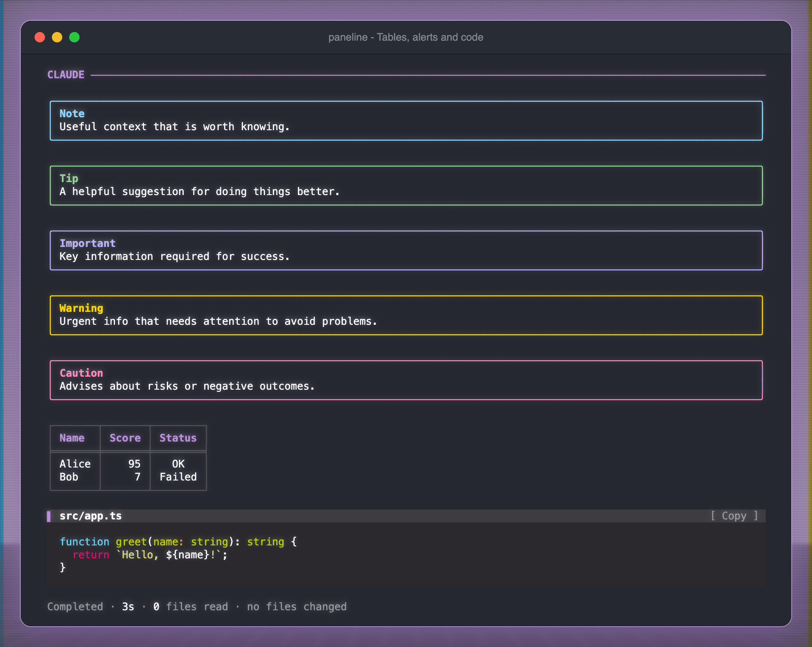The width and height of the screenshot is (812, 647).
Task: Select the Bob table cell
Action: [x=69, y=477]
